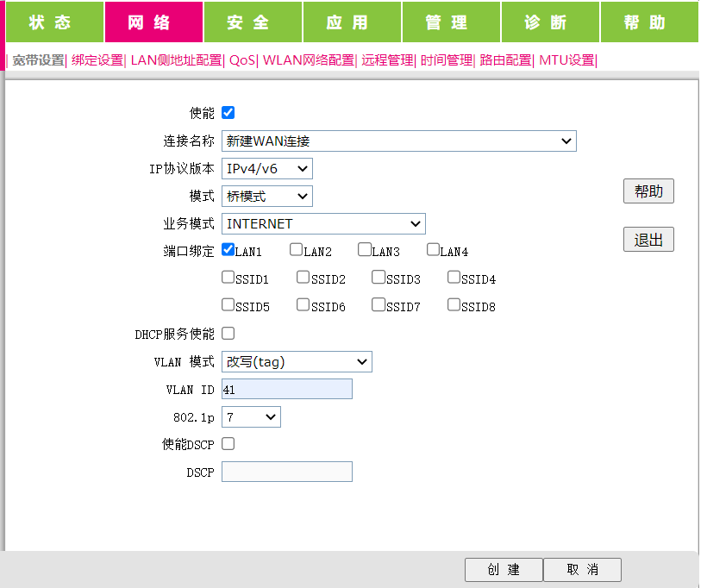Check SSID6 binding

point(303,304)
